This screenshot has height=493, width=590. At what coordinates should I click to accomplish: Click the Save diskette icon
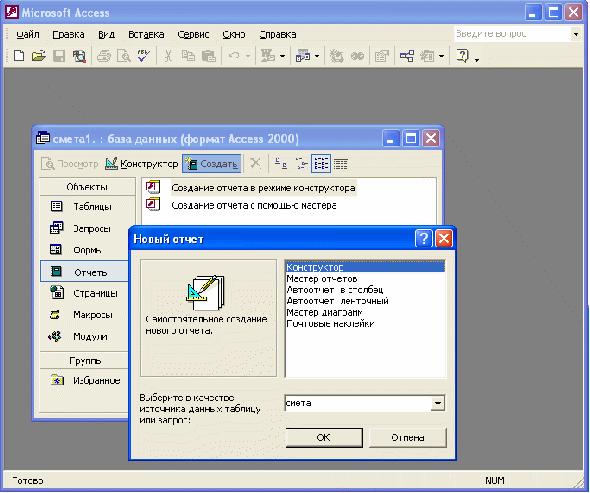[x=59, y=56]
